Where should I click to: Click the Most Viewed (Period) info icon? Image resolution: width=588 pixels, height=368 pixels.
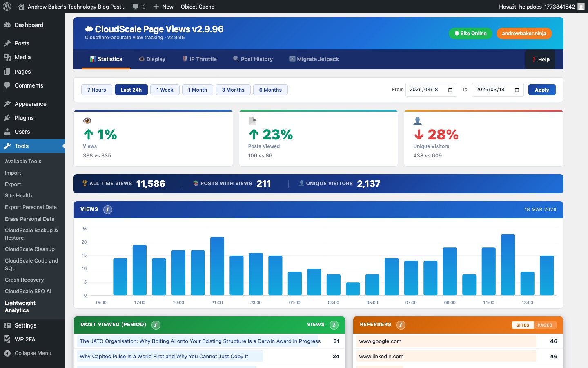point(156,325)
